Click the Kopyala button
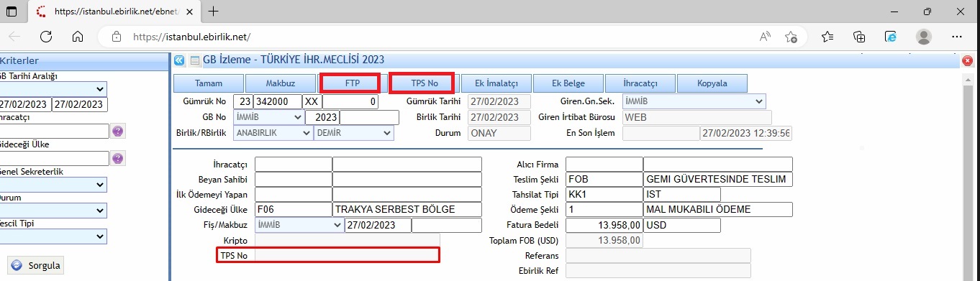 pyautogui.click(x=712, y=83)
